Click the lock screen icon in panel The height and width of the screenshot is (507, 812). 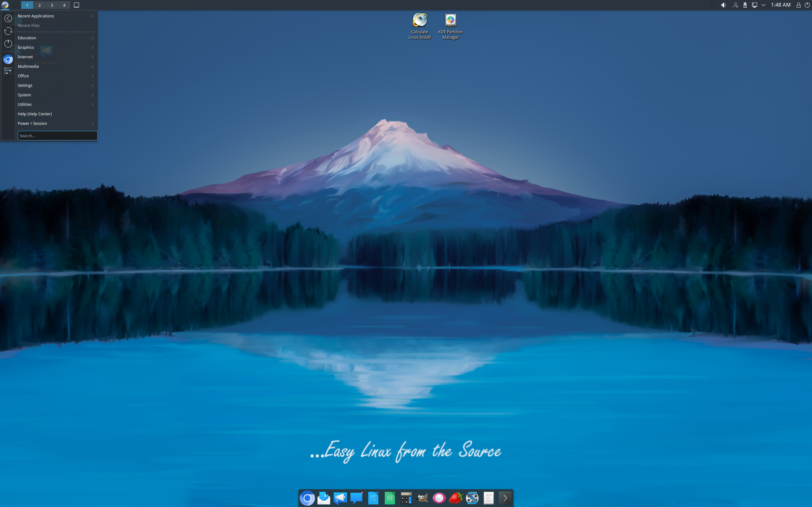point(799,5)
